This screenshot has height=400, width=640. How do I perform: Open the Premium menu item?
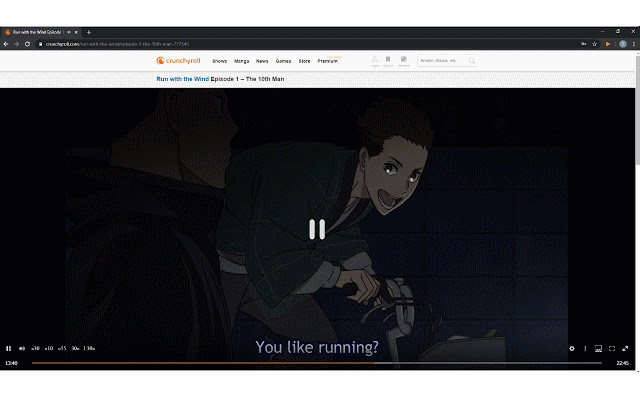(328, 61)
